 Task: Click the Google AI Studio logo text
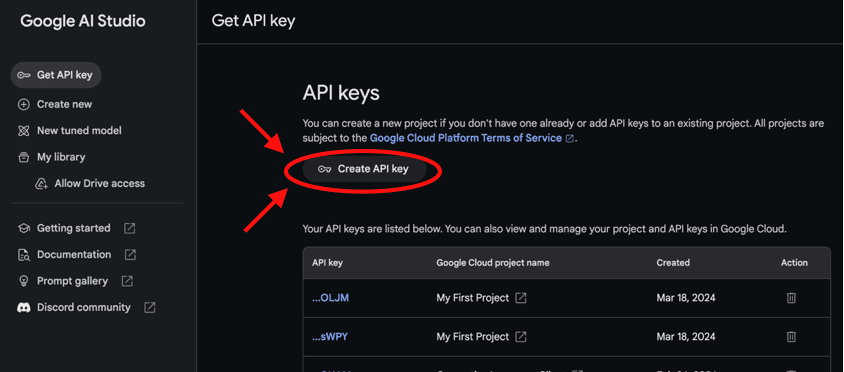click(x=83, y=21)
